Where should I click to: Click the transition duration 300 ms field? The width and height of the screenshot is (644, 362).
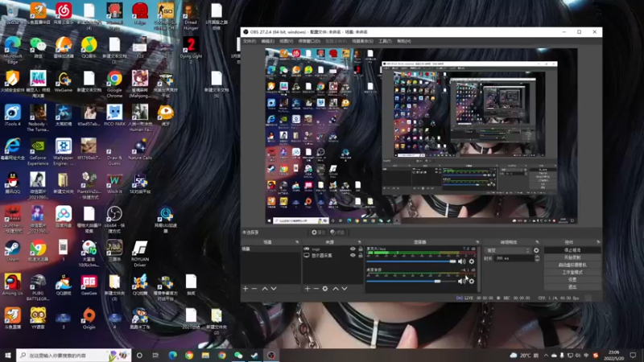(514, 258)
